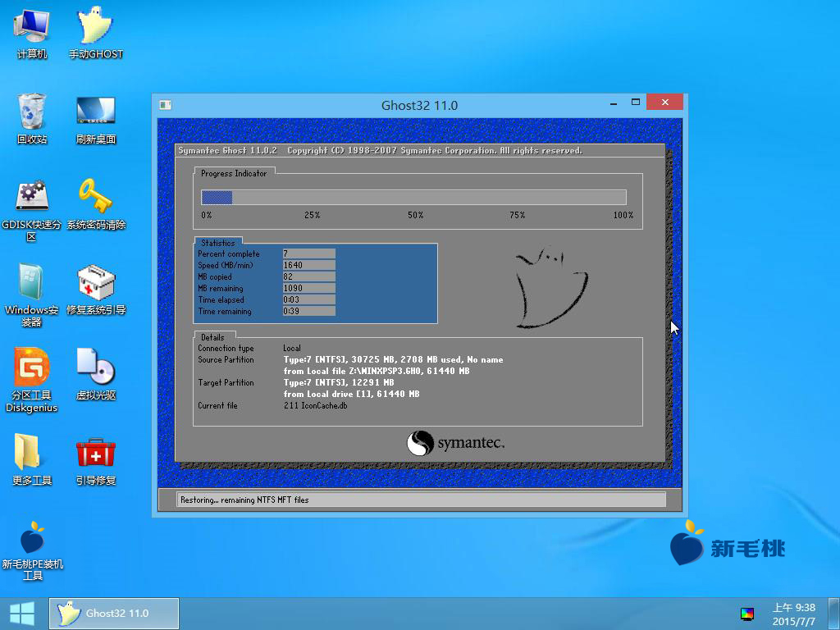Click the Percent complete value 7
The height and width of the screenshot is (630, 840).
[x=308, y=253]
